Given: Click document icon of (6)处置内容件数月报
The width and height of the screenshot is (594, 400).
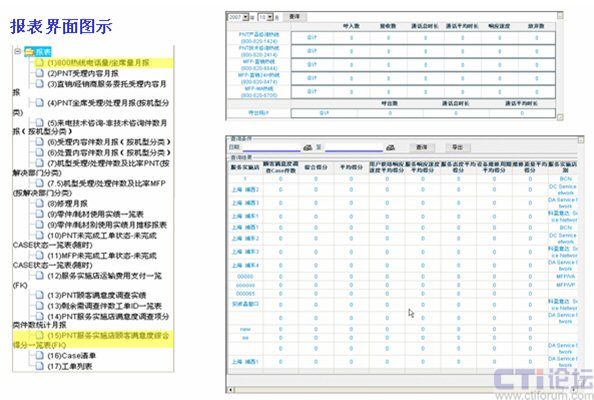Looking at the screenshot, I should pos(39,152).
